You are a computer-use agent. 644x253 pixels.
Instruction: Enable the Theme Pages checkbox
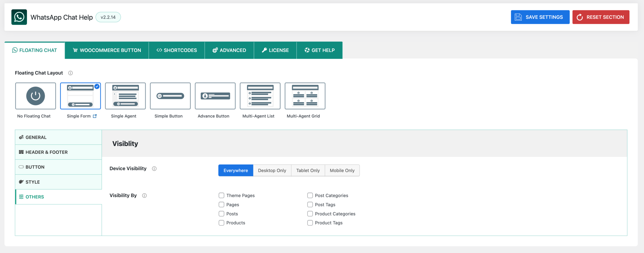221,195
